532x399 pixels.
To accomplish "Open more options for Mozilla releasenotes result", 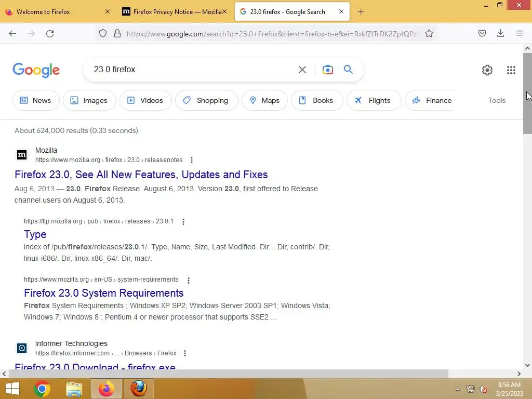I will 192,160.
